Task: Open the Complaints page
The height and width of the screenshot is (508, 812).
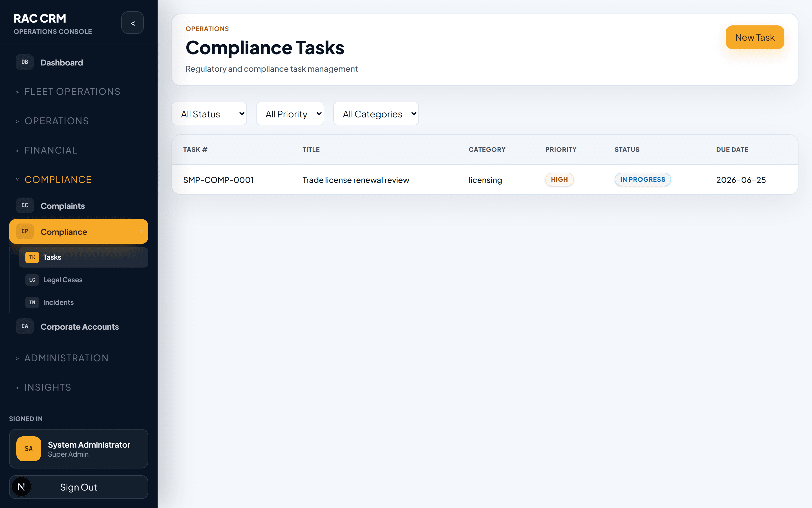Action: tap(78, 206)
